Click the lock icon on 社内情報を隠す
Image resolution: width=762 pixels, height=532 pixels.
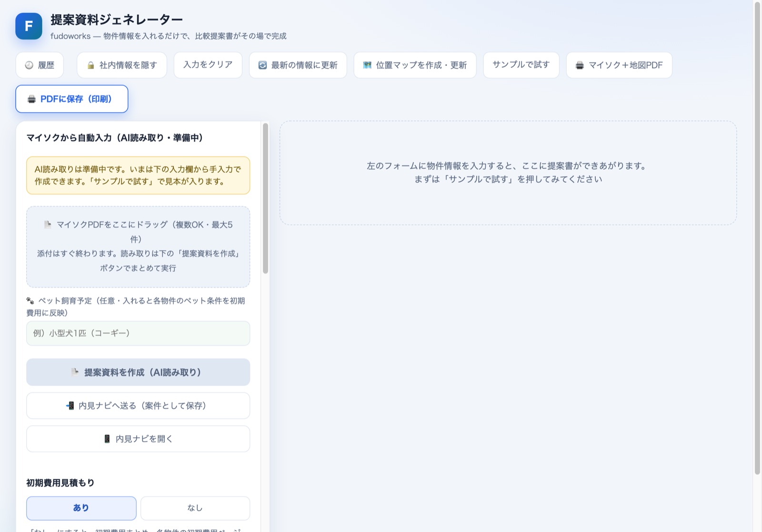[90, 65]
